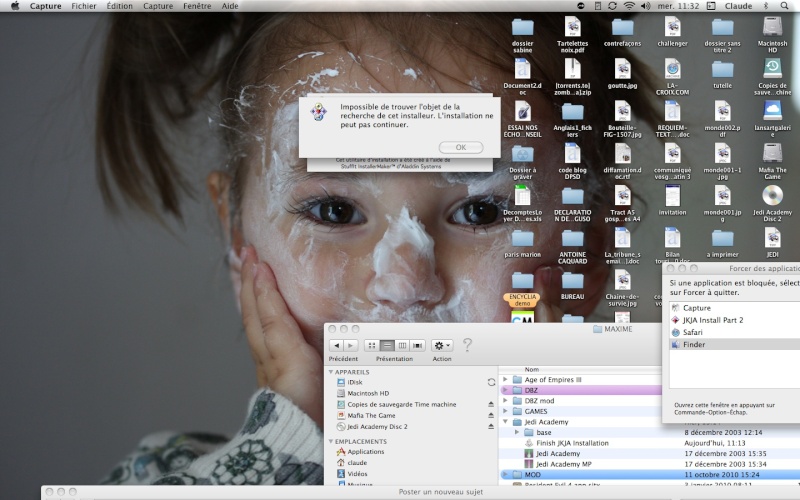Screen dimensions: 800x500
Task: Click the question mark help icon in Finder toolbar
Action: pyautogui.click(x=467, y=345)
